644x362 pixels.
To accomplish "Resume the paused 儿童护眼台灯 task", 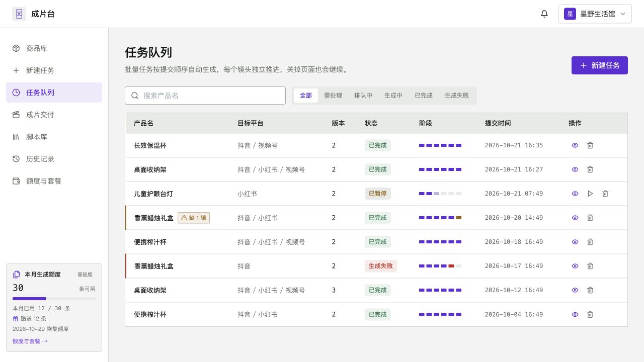I will pyautogui.click(x=590, y=194).
